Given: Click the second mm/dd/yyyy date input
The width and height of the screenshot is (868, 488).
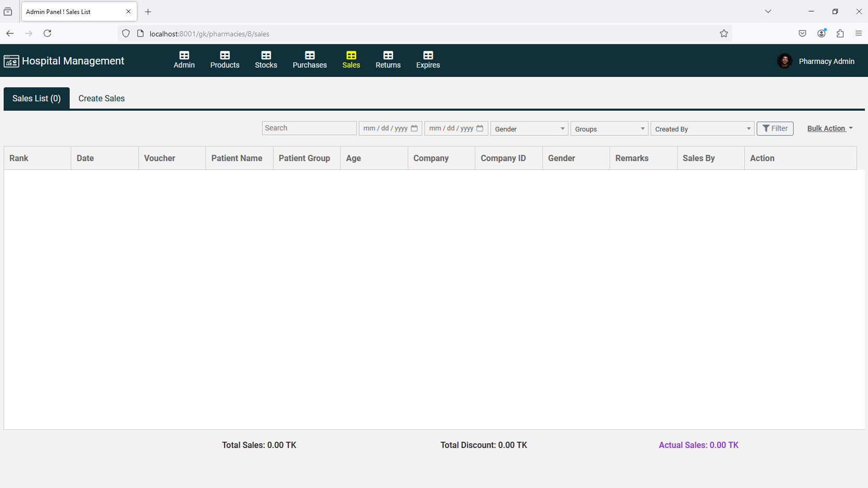Looking at the screenshot, I should click(456, 128).
